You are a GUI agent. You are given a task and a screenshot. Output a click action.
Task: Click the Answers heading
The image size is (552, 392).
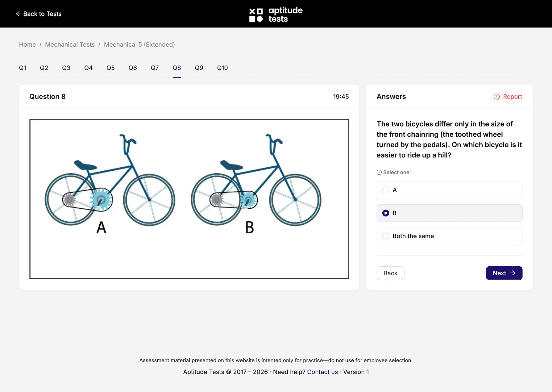click(x=391, y=97)
